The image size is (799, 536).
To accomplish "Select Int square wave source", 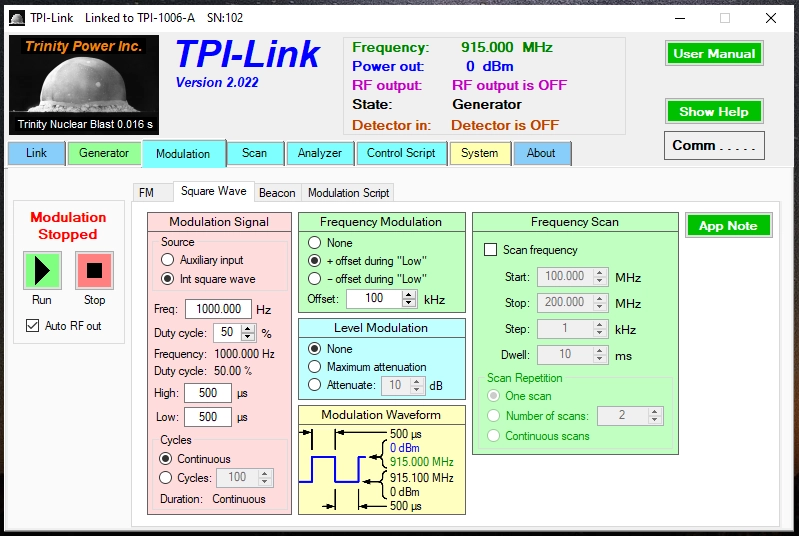I will (167, 279).
